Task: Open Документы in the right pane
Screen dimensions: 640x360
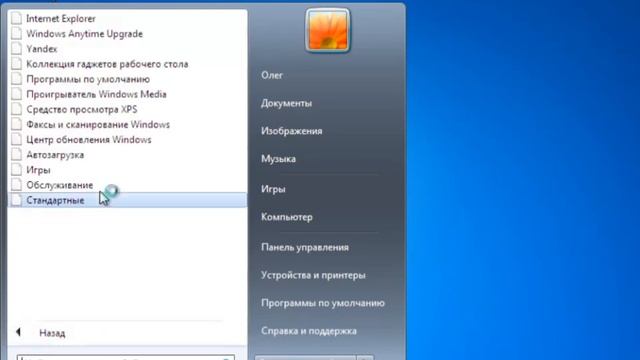Action: click(x=286, y=103)
